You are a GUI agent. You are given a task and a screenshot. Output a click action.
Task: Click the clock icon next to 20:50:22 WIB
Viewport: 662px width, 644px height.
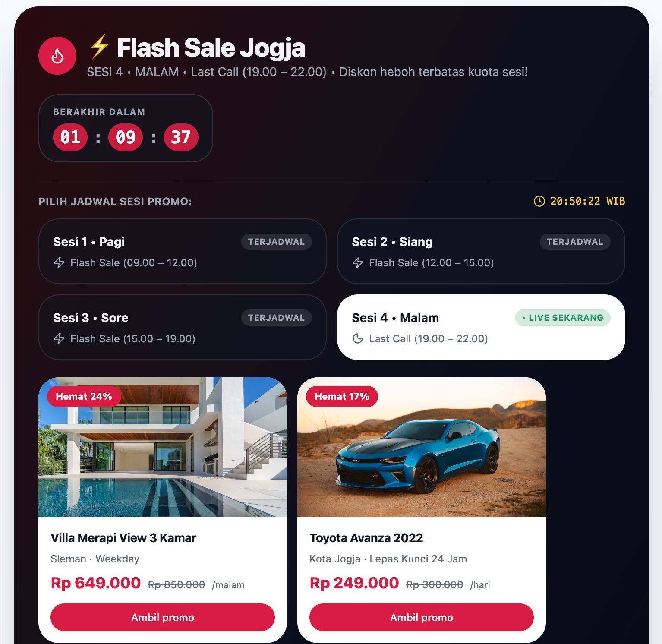539,201
